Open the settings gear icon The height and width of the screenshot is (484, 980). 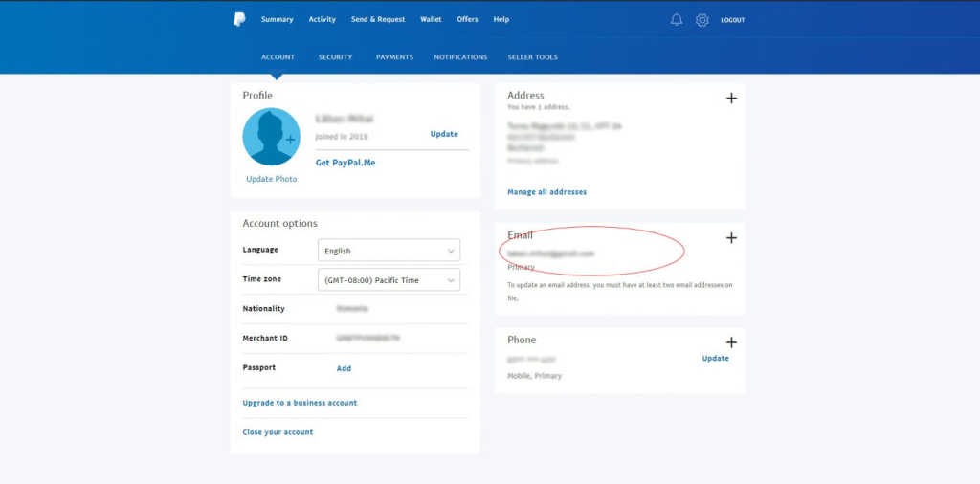[702, 20]
